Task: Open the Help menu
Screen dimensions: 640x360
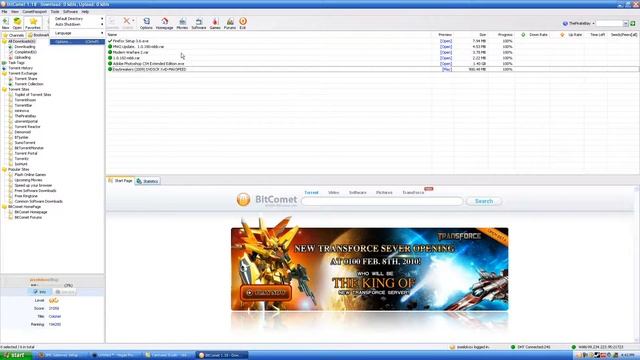Action: pyautogui.click(x=85, y=12)
